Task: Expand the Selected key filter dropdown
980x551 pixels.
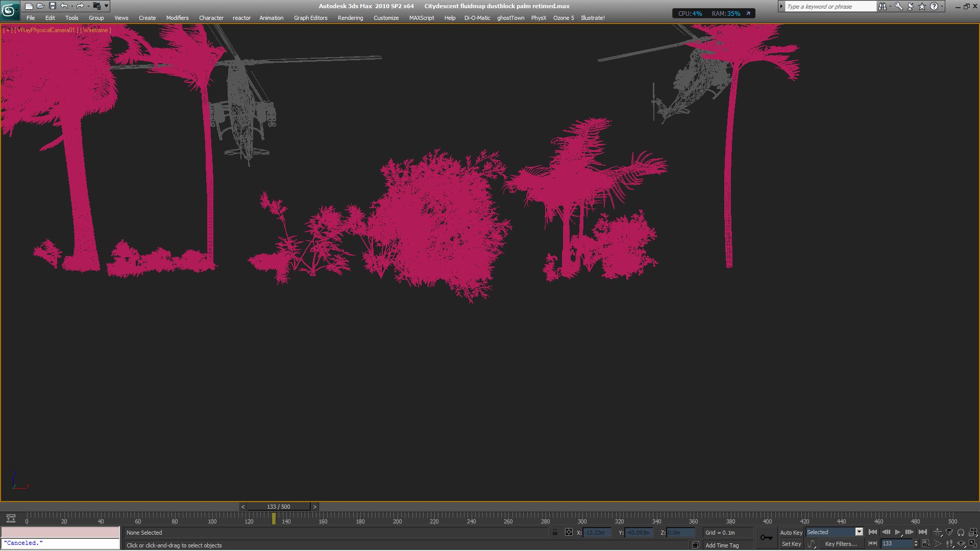Action: (x=859, y=532)
